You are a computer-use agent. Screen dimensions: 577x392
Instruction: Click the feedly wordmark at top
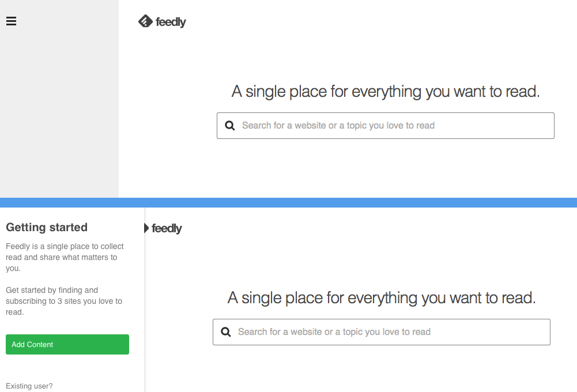(x=171, y=22)
